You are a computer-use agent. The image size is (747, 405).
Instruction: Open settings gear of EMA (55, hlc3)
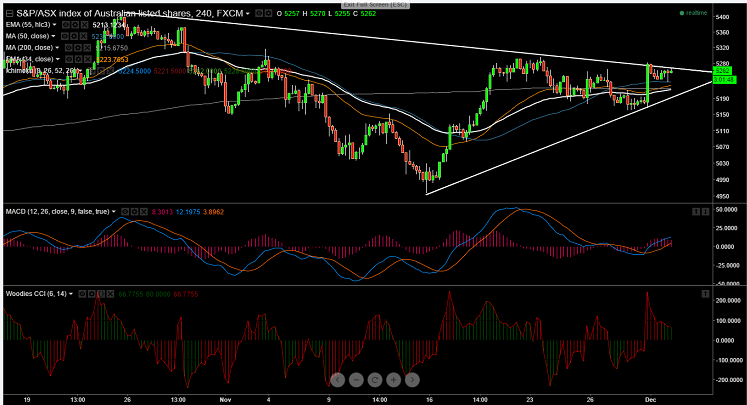[x=75, y=24]
